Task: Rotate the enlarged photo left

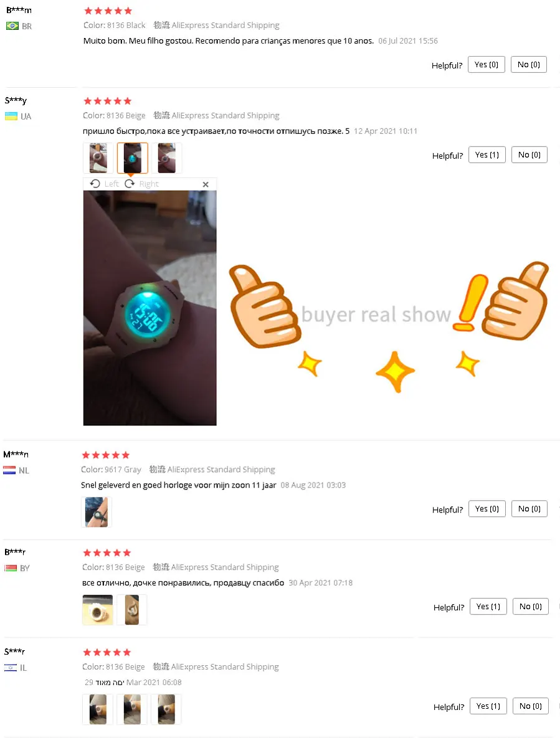Action: [104, 184]
